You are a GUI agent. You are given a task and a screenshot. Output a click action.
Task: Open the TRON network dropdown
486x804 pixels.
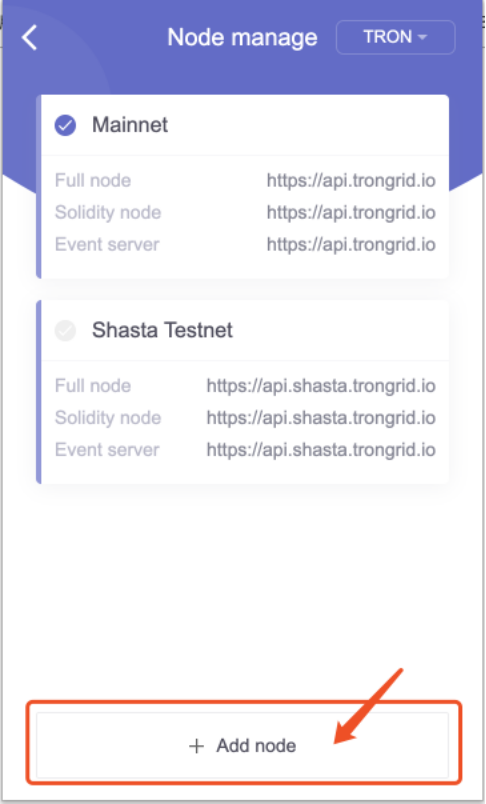395,37
